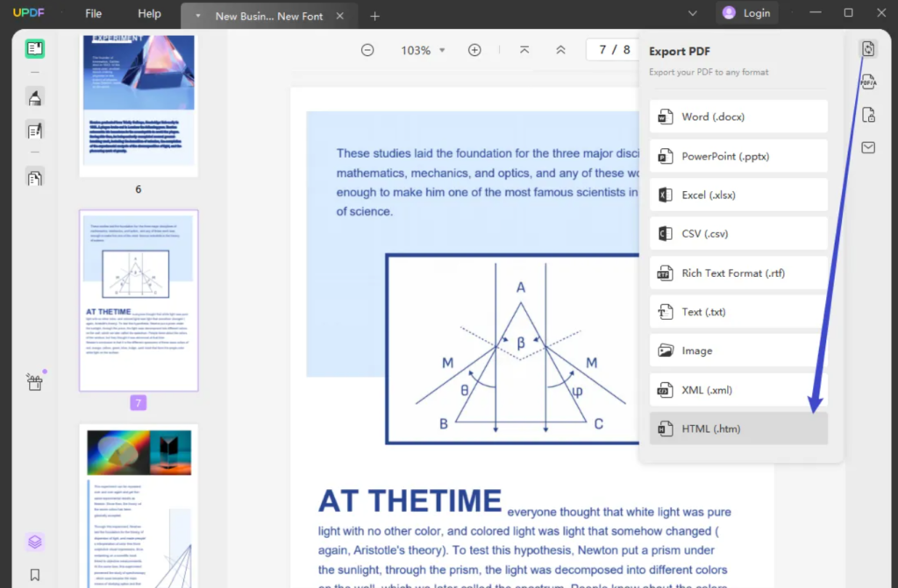
Task: Select HTML (.htm) export format
Action: point(738,429)
